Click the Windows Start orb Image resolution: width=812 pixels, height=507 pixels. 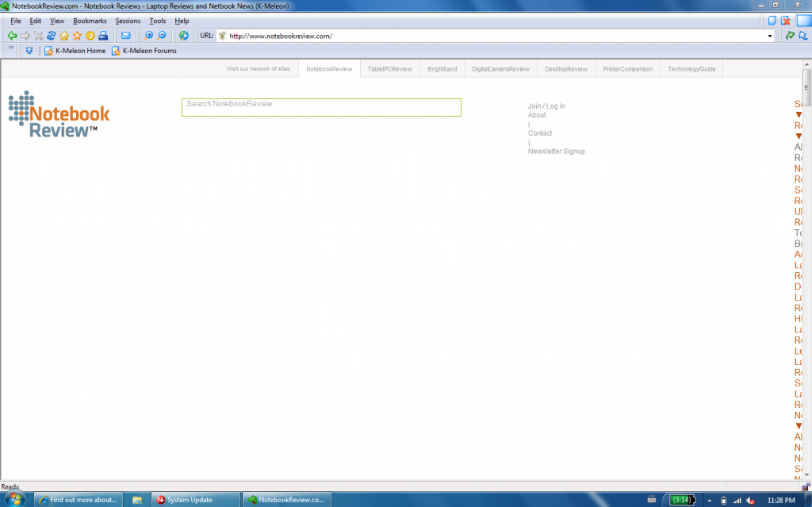pyautogui.click(x=14, y=500)
